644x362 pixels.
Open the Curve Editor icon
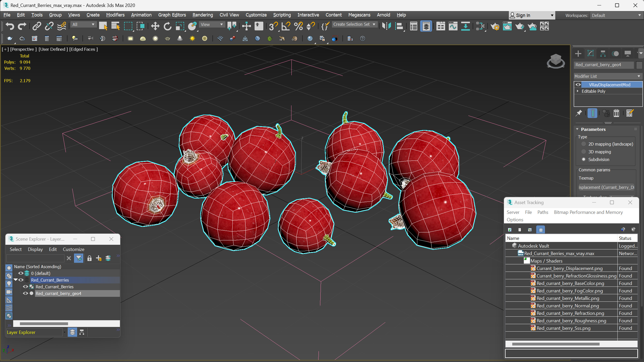[453, 26]
